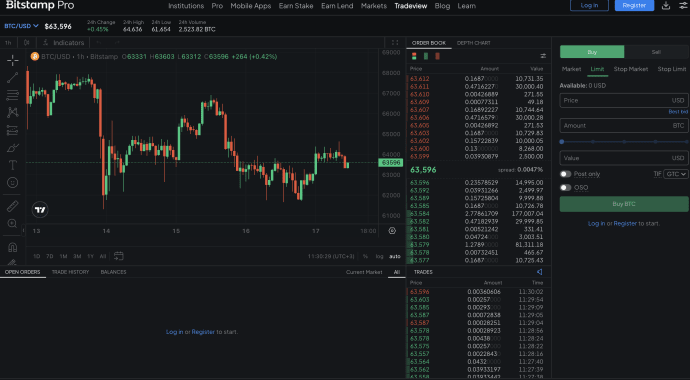This screenshot has height=380, width=690.
Task: Click in the Amount BTC field
Action: [624, 125]
